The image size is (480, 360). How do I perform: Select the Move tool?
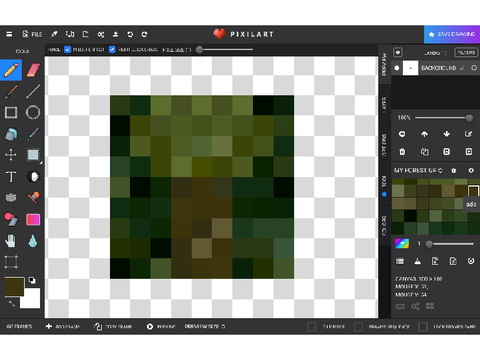tap(11, 155)
